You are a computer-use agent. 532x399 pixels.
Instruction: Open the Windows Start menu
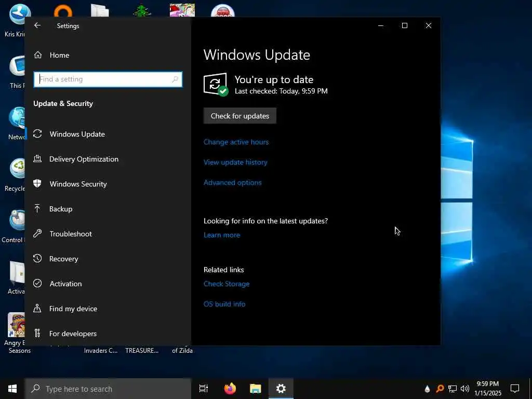[x=12, y=389]
